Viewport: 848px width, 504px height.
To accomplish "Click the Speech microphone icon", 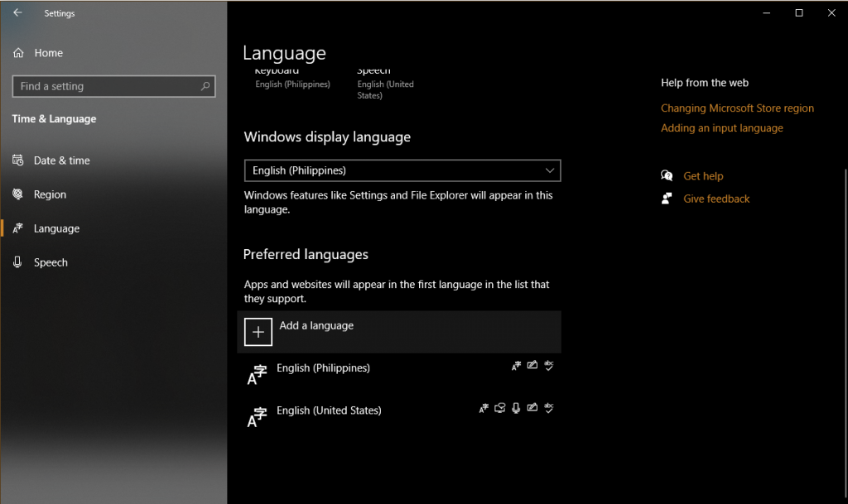I will click(18, 262).
